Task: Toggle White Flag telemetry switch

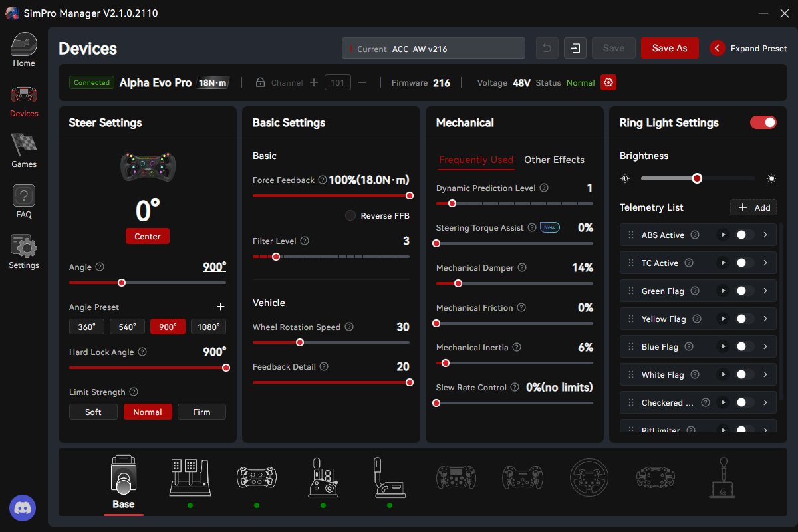Action: coord(745,374)
